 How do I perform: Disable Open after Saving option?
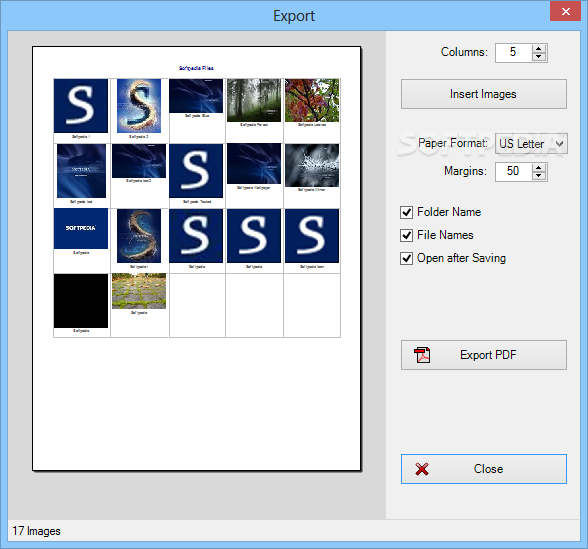pos(406,258)
